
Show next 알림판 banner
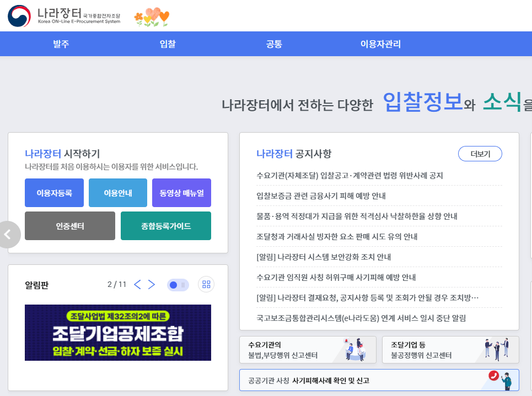pos(152,284)
